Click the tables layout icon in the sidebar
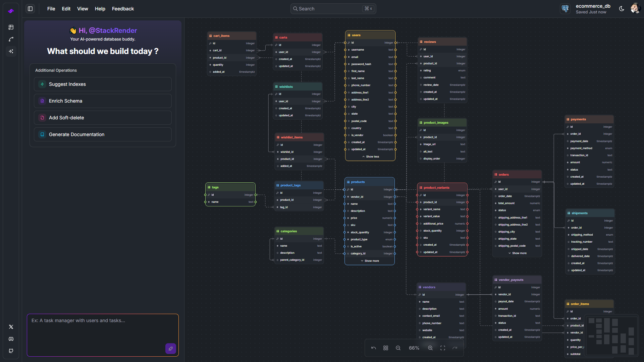 click(11, 27)
